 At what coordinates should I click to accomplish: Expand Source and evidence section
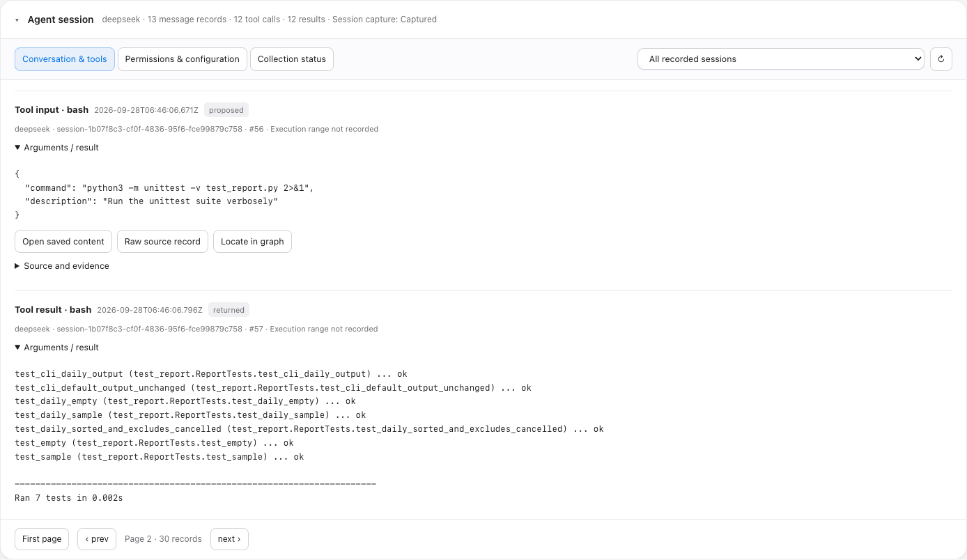click(62, 266)
